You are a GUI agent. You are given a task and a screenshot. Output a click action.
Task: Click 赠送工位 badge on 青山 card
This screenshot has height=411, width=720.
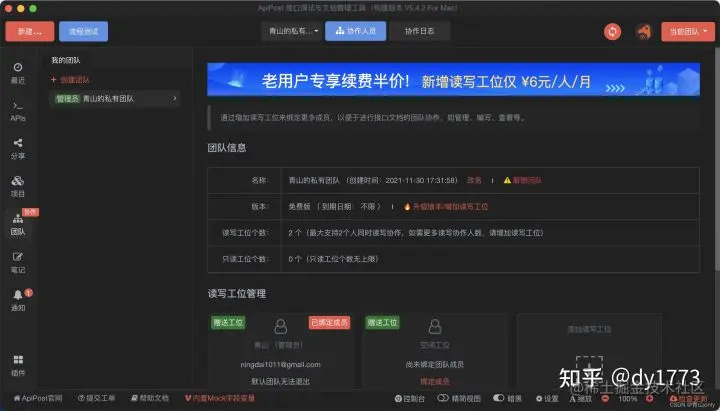pos(228,323)
